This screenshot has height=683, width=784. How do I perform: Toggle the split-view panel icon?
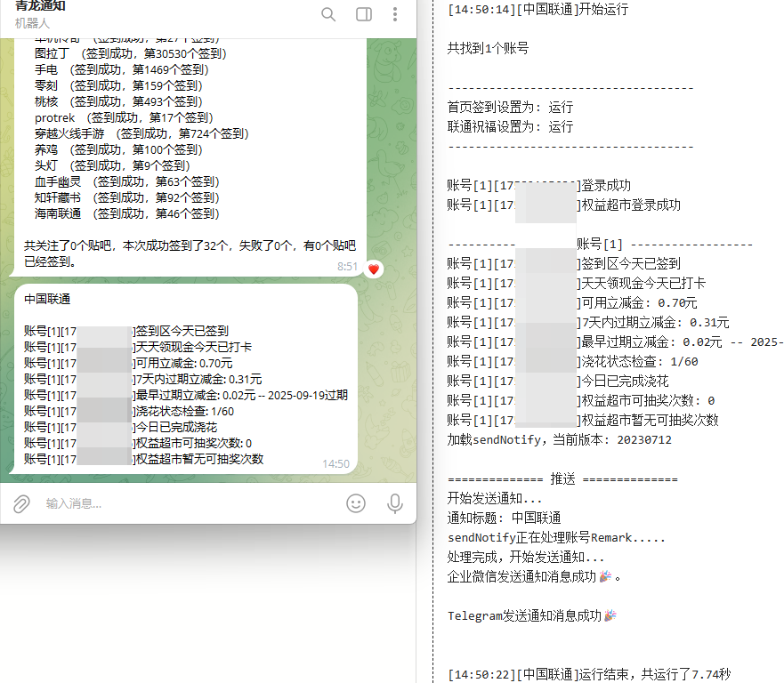[x=362, y=14]
